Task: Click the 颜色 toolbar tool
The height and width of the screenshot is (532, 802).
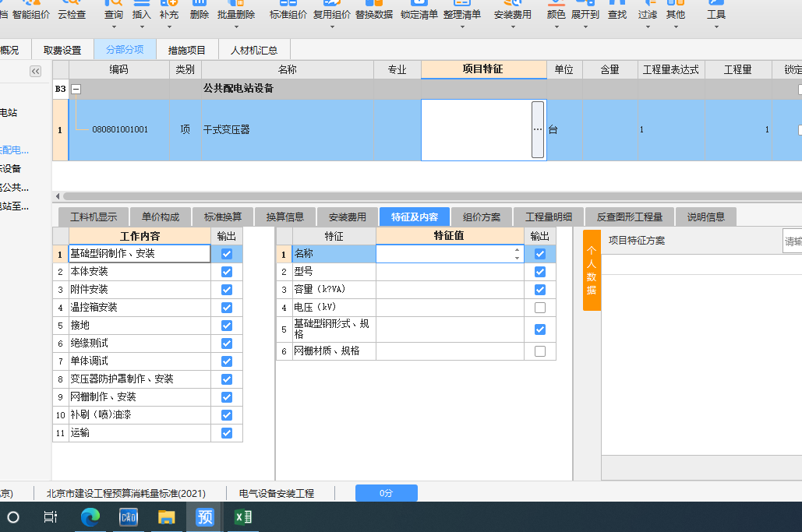Action: pyautogui.click(x=556, y=14)
